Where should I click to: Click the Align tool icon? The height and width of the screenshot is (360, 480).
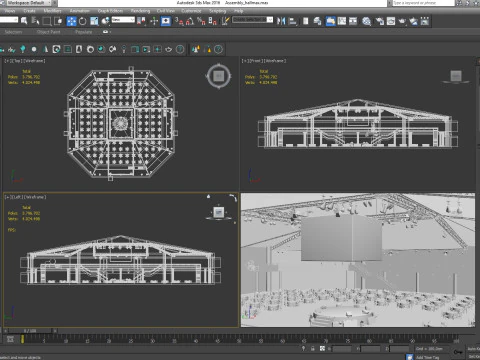(x=293, y=21)
